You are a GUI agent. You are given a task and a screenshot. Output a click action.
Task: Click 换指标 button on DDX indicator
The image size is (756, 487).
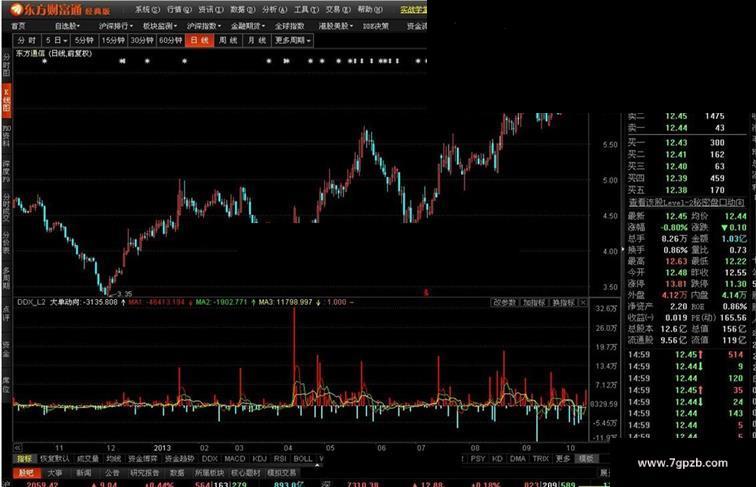click(563, 302)
